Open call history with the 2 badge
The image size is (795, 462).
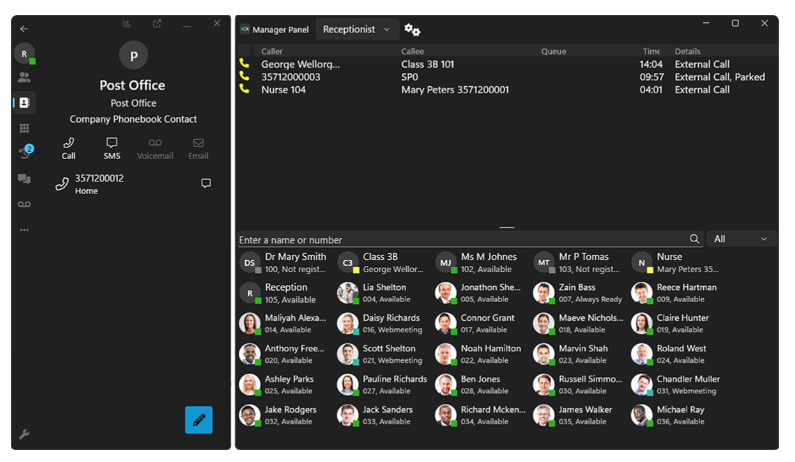click(25, 152)
